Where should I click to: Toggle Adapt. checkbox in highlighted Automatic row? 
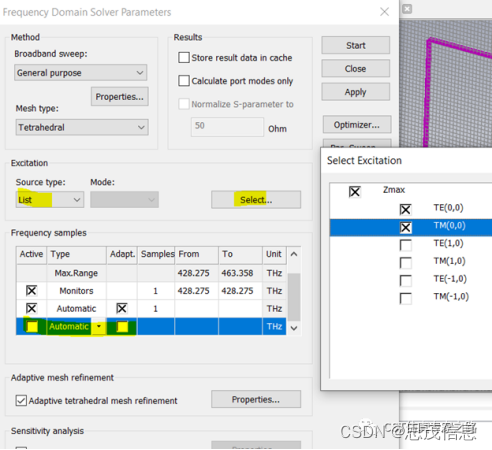(x=122, y=326)
